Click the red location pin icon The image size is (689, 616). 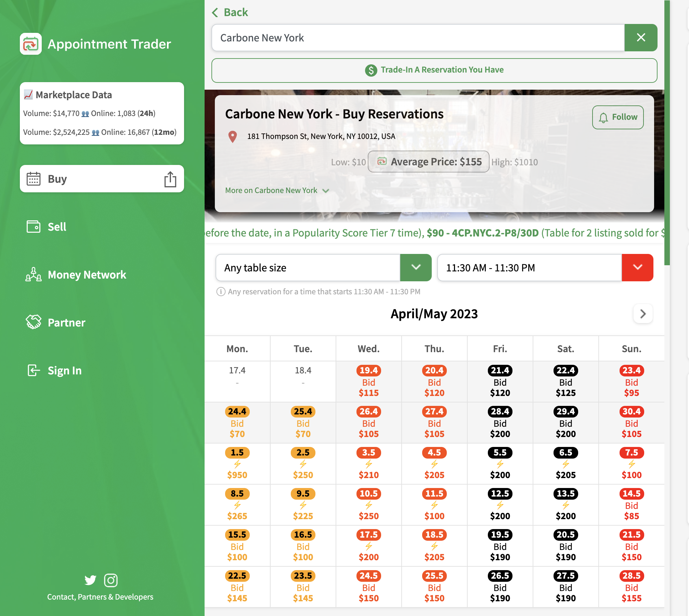tap(233, 137)
